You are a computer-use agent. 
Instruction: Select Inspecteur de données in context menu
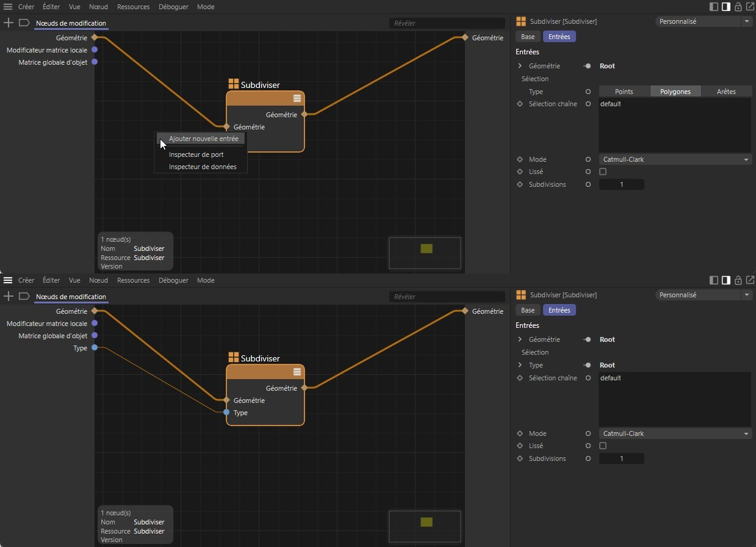(202, 167)
